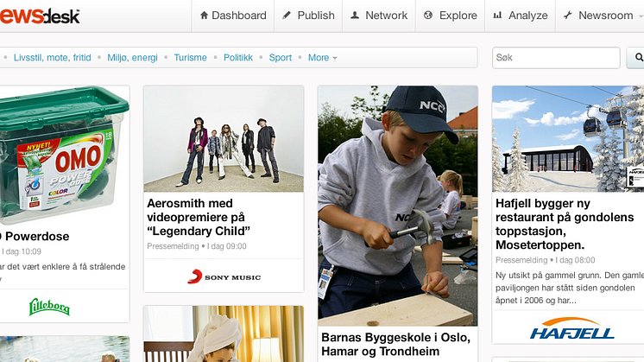Image resolution: width=644 pixels, height=362 pixels.
Task: Open the Powerdose headline
Action: (x=35, y=236)
